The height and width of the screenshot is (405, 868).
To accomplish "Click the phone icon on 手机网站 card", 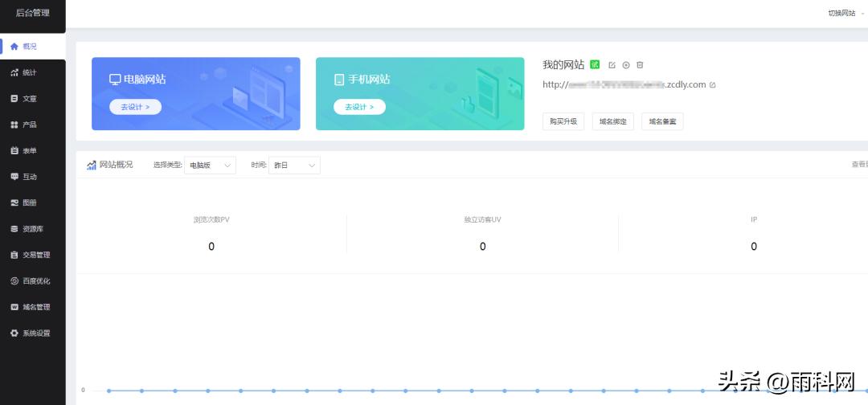I will [339, 79].
